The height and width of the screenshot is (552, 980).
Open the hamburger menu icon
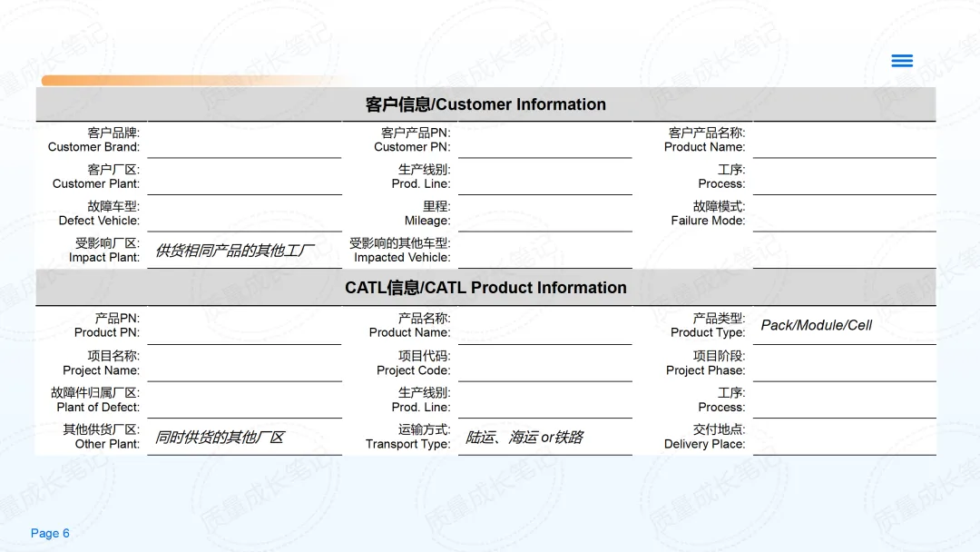pos(902,61)
